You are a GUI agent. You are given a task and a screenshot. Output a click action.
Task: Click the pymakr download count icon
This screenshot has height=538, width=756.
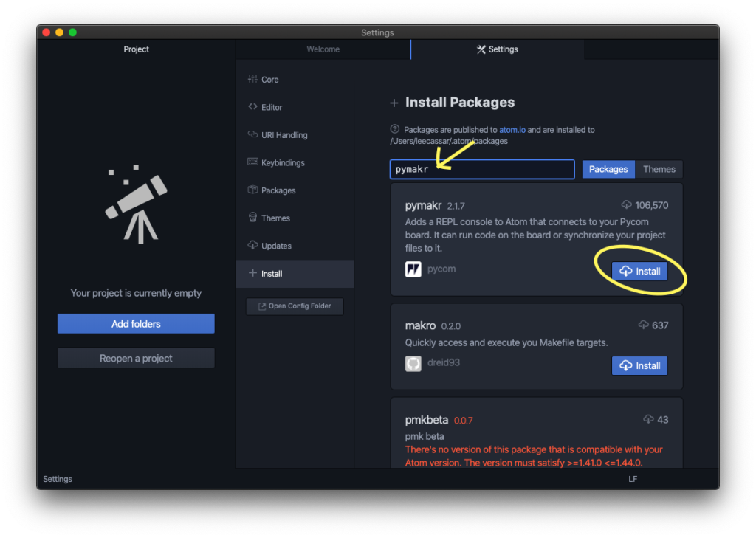[626, 205]
